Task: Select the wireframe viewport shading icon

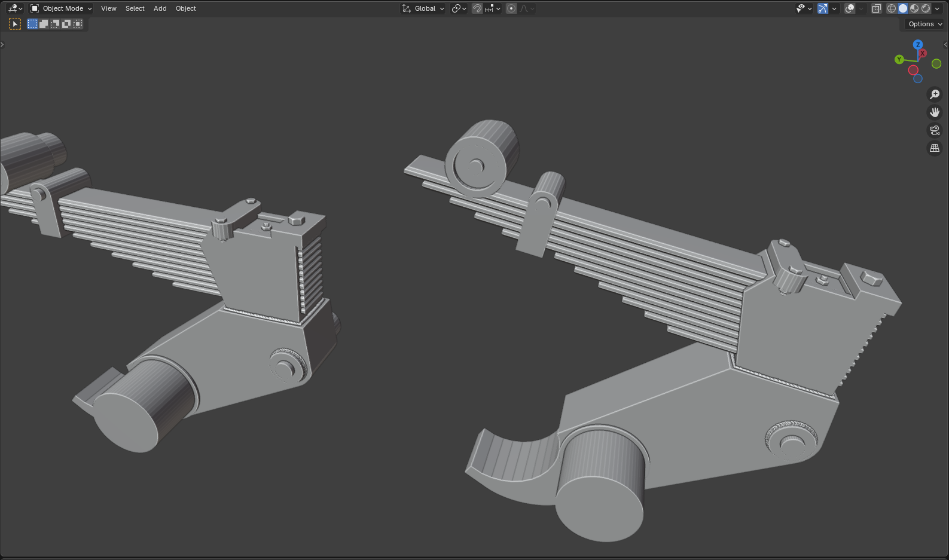Action: [x=892, y=8]
